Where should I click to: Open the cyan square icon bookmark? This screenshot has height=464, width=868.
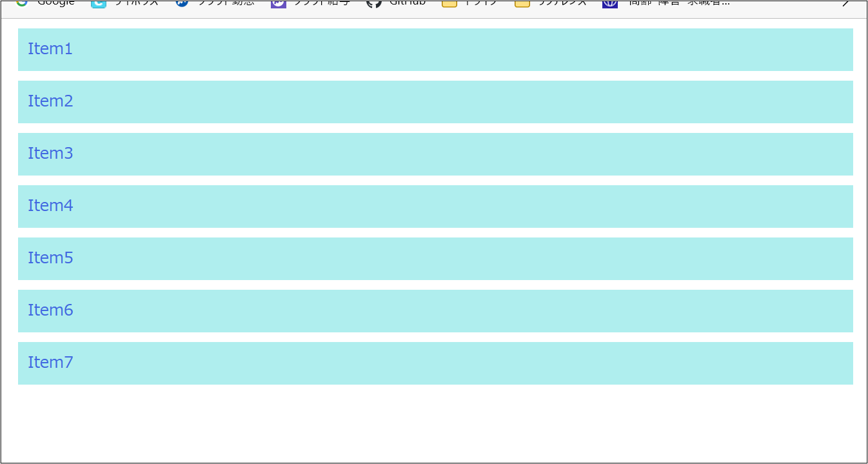point(99,3)
